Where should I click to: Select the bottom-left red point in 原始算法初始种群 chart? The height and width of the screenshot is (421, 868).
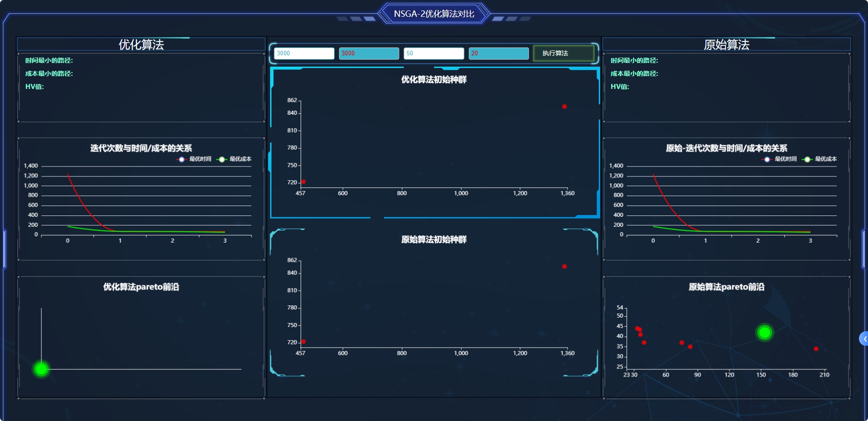pos(304,342)
